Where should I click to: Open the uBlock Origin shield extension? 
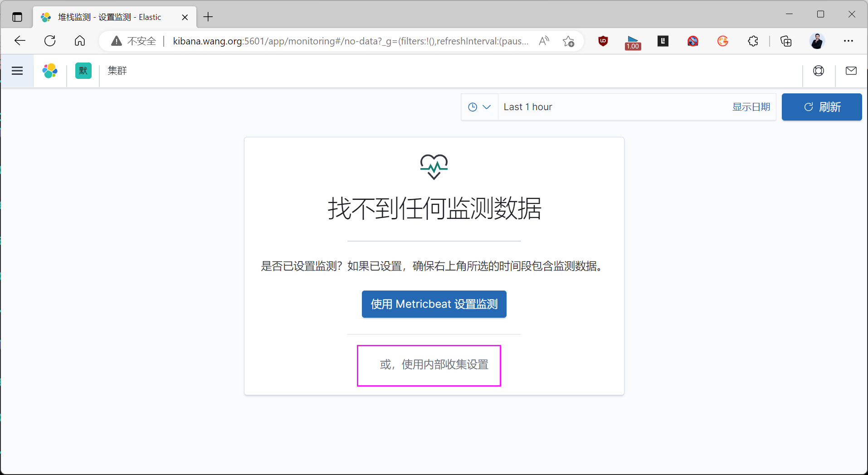pyautogui.click(x=603, y=41)
